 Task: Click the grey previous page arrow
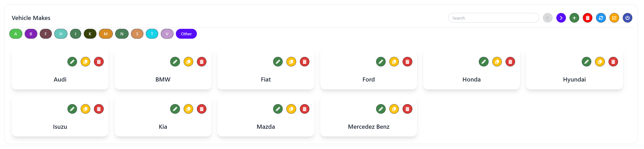[548, 18]
